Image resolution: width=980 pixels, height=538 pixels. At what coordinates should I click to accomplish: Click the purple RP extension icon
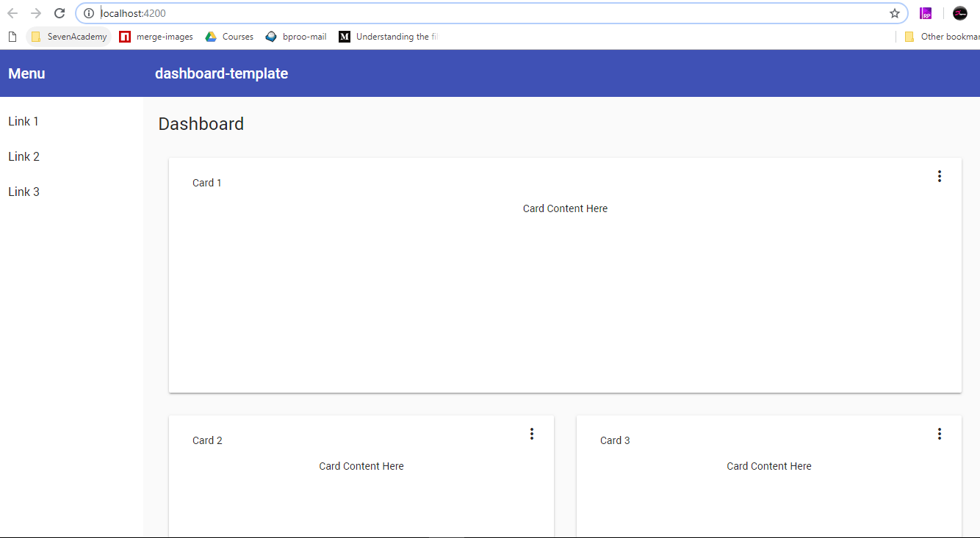[926, 13]
